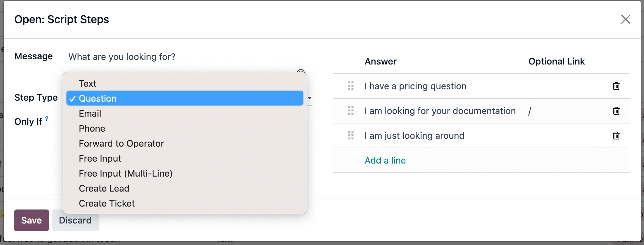Pick 'Phone' in the step type list

click(92, 128)
